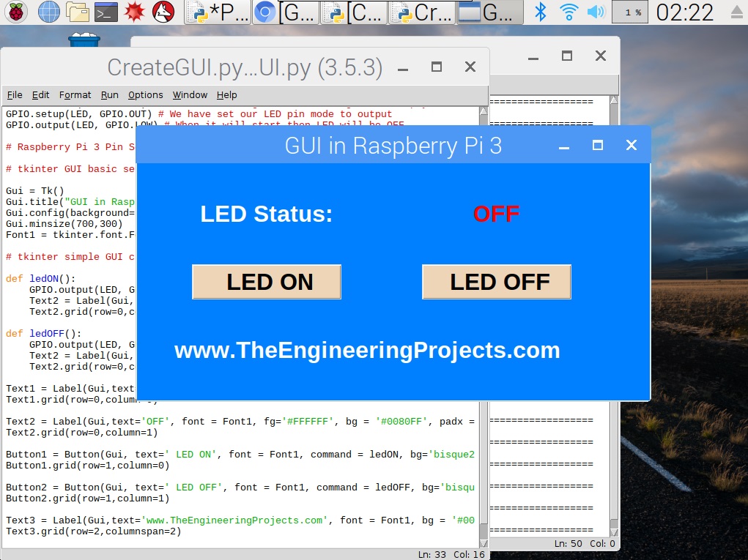This screenshot has width=748, height=560.
Task: Click the Ln: 33 Col: 16 status
Action: click(x=451, y=554)
